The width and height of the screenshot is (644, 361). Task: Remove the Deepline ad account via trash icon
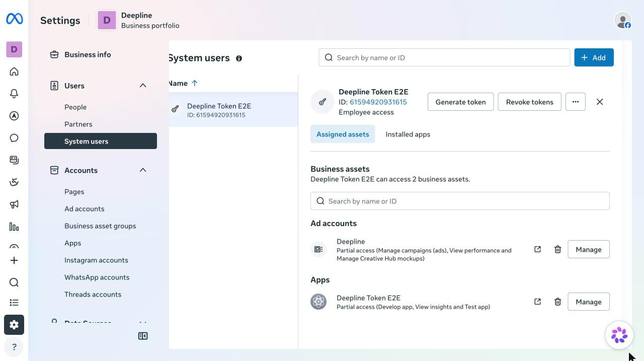[x=557, y=249]
